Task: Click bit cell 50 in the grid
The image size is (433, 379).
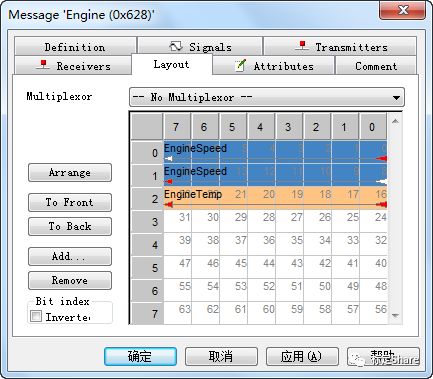Action: (318, 290)
